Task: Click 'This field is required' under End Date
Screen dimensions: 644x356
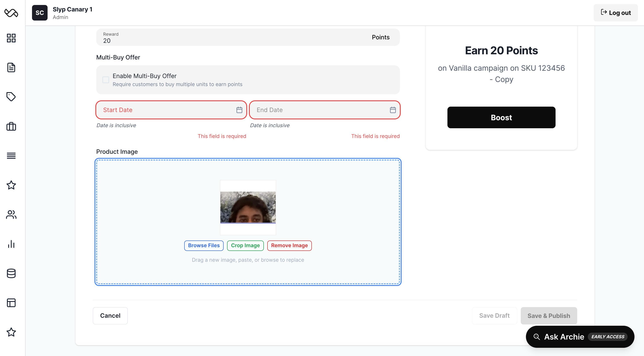Action: click(375, 136)
